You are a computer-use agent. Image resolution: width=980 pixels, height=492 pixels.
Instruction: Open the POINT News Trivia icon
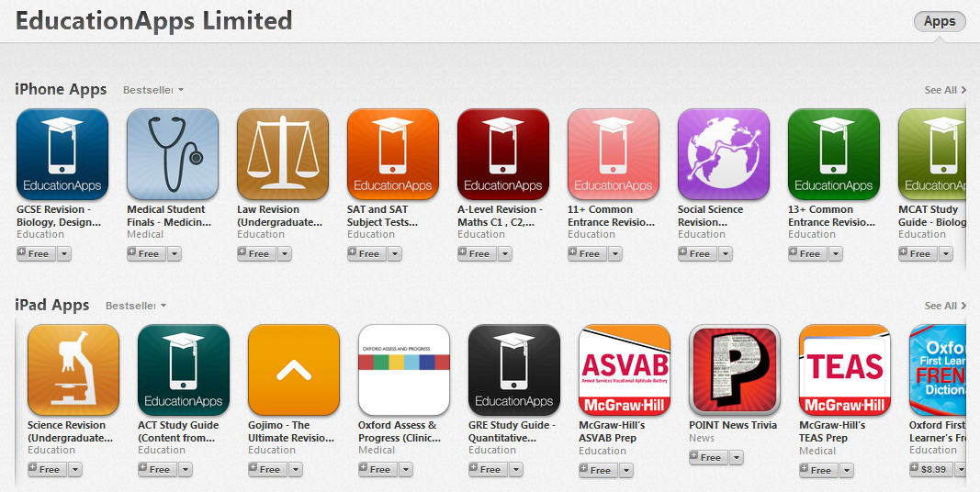(x=735, y=370)
